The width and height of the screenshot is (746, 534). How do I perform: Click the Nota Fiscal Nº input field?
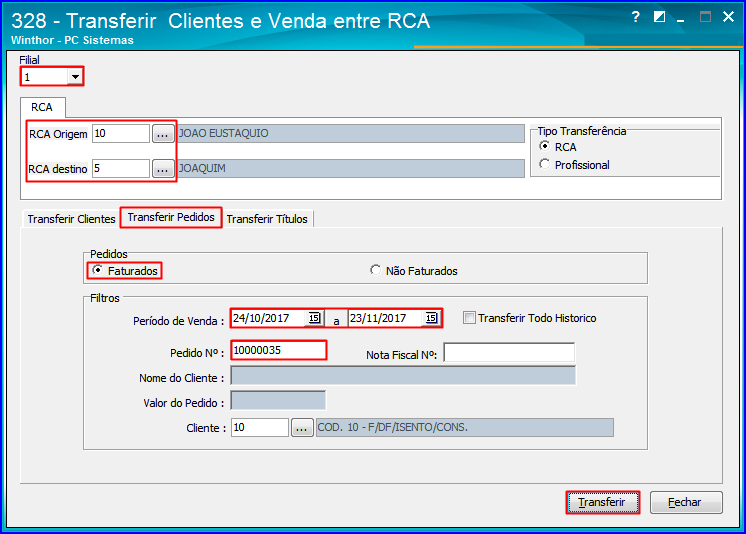coord(509,353)
